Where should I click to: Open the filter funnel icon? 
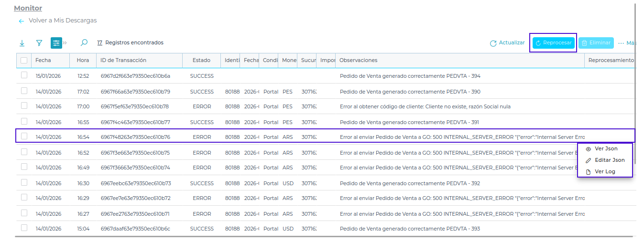tap(39, 43)
